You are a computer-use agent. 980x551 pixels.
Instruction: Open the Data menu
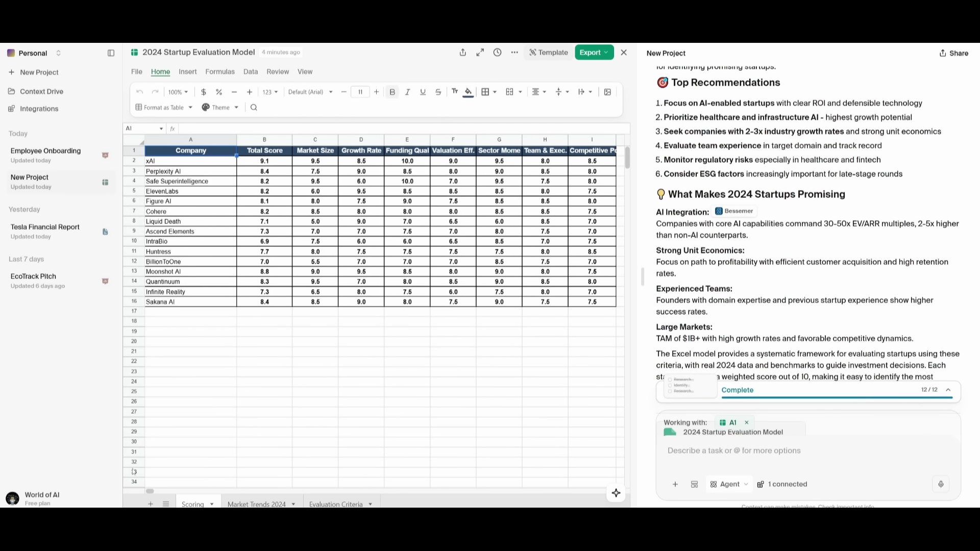[x=251, y=72]
